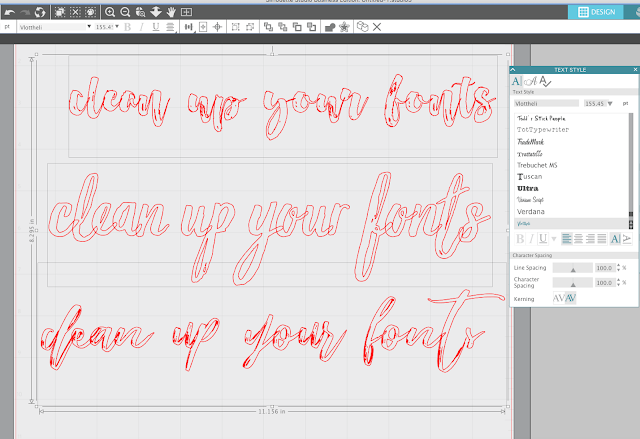Viewport: 640px width, 439px height.
Task: Click the crosshair center icon
Action: [x=218, y=27]
